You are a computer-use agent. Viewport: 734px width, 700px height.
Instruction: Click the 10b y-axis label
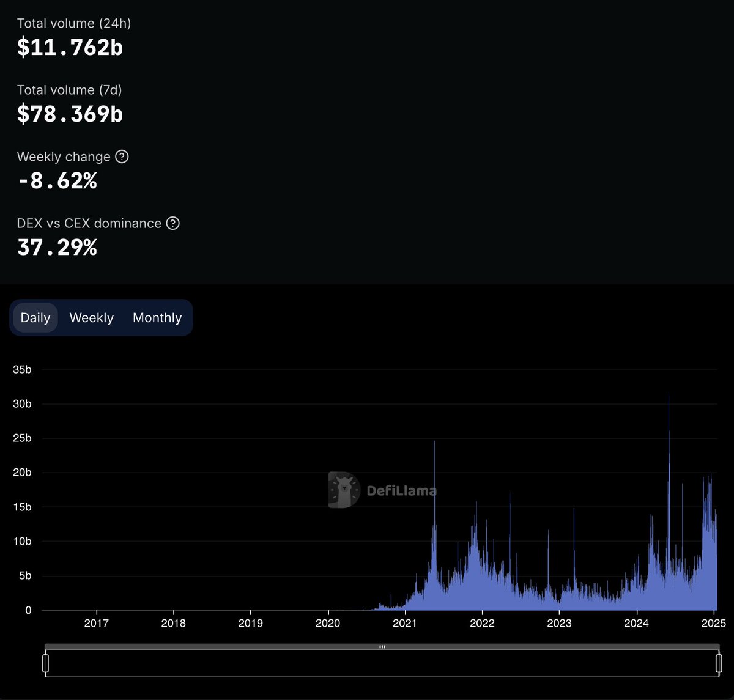[x=21, y=541]
